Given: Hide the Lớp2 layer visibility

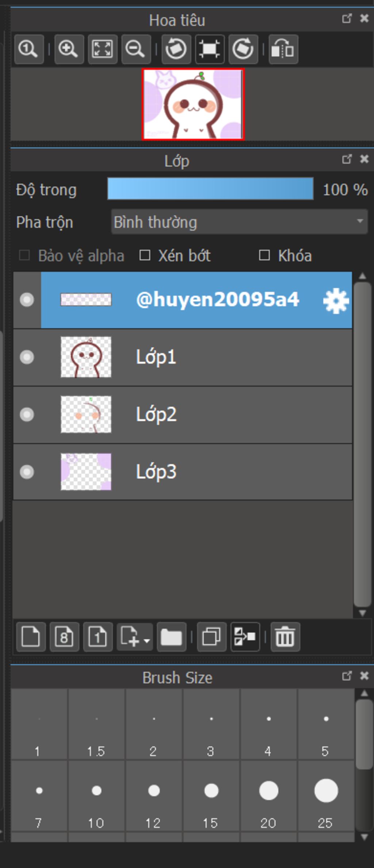Looking at the screenshot, I should coord(27,414).
